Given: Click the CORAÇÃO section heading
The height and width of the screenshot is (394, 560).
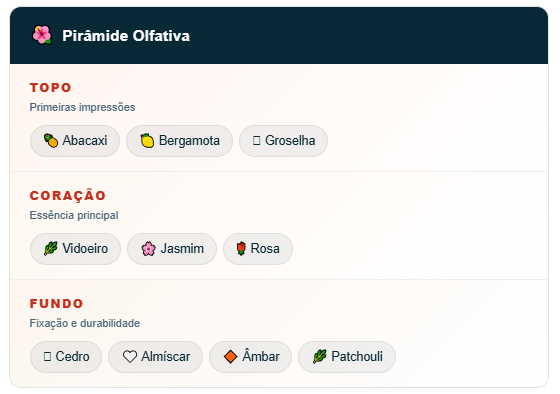Looking at the screenshot, I should click(68, 195).
